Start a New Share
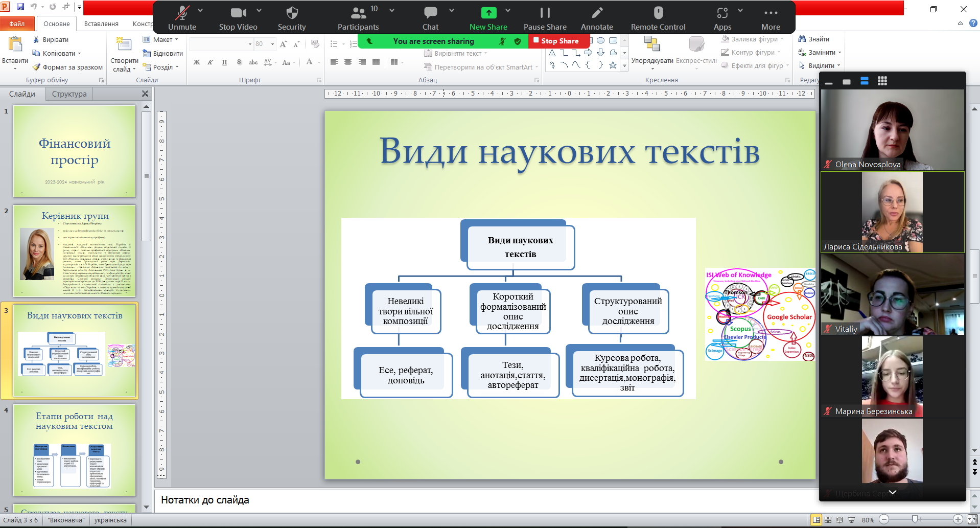This screenshot has width=980, height=528. (488, 18)
